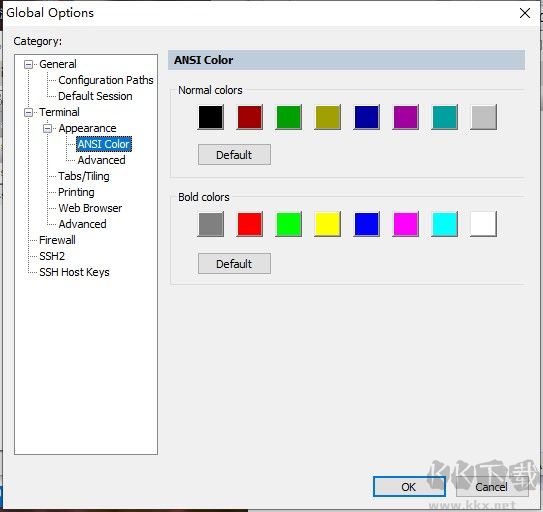Pick the normal dark green swatch
The image size is (543, 512).
(288, 117)
